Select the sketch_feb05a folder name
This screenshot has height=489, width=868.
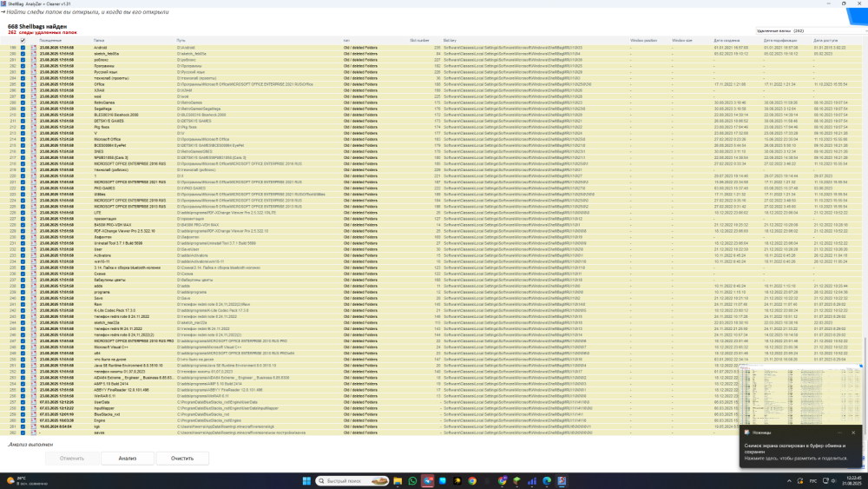click(x=106, y=54)
